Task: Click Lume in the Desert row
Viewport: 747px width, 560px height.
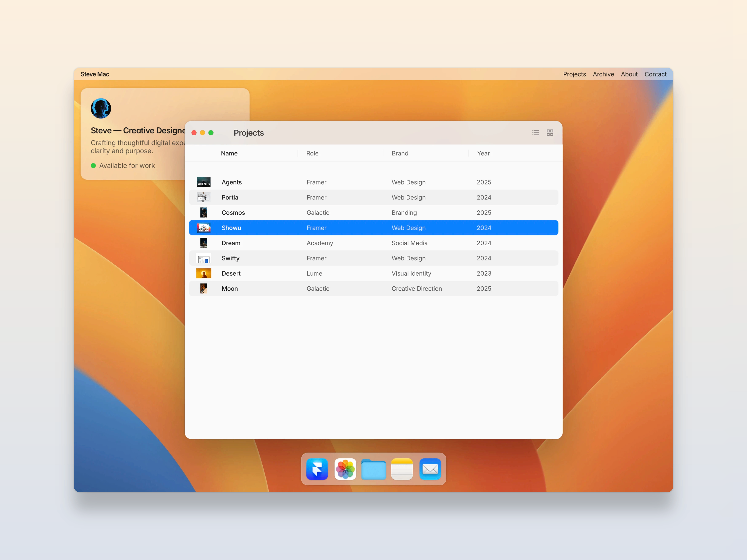Action: (314, 273)
